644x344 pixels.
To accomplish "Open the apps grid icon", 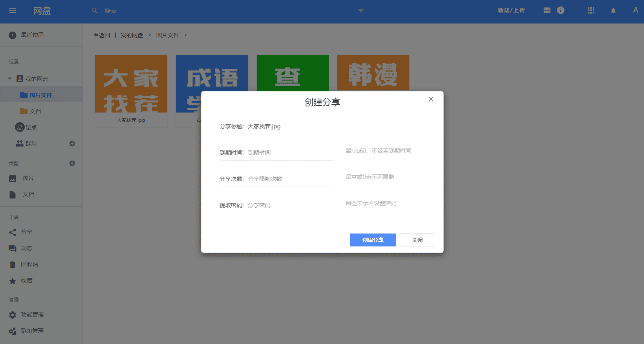I will 591,11.
